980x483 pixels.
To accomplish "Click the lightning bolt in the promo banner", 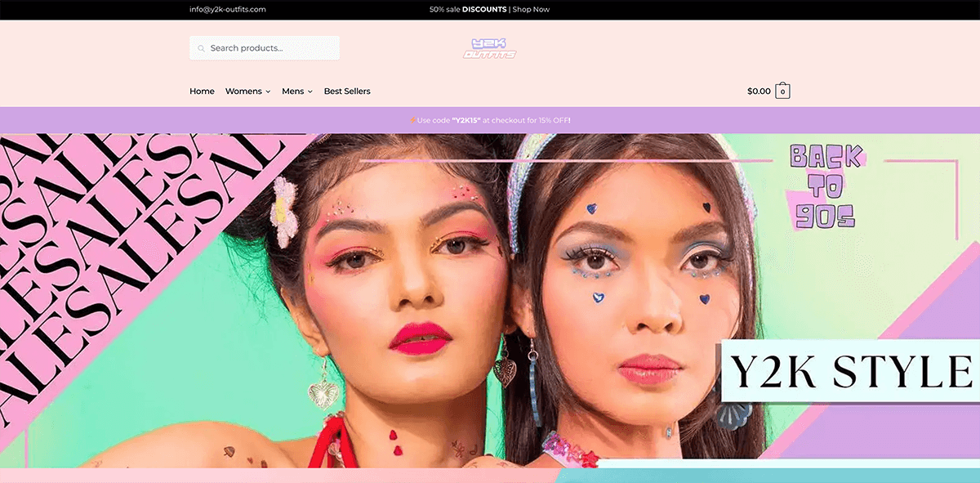I will click(x=412, y=119).
